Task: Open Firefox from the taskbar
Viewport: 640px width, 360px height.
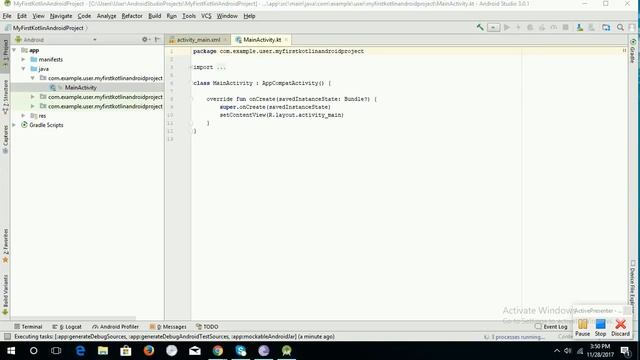Action: point(149,351)
